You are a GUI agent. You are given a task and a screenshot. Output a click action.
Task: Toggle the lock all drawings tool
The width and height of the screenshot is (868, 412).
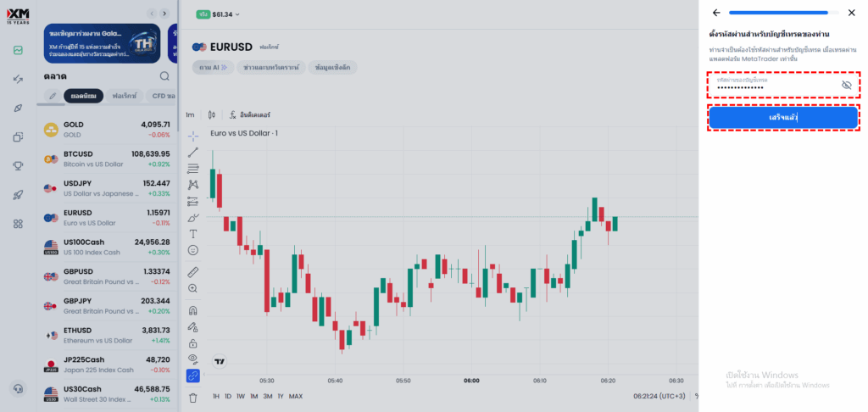pos(193,343)
